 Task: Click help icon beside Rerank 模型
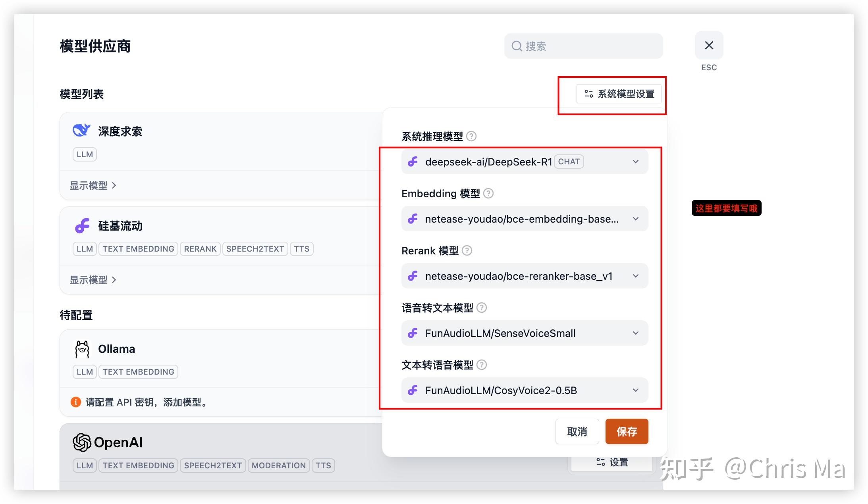[x=467, y=250]
